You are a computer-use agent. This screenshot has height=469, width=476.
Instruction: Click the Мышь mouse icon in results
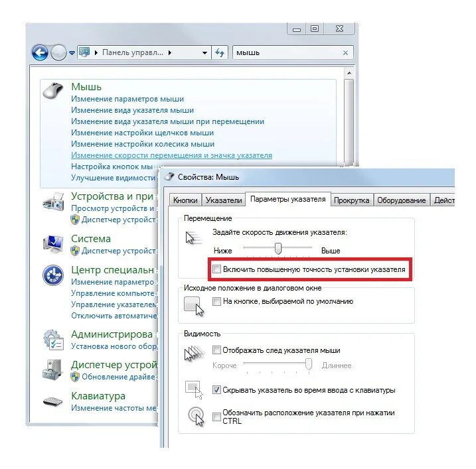(x=53, y=90)
